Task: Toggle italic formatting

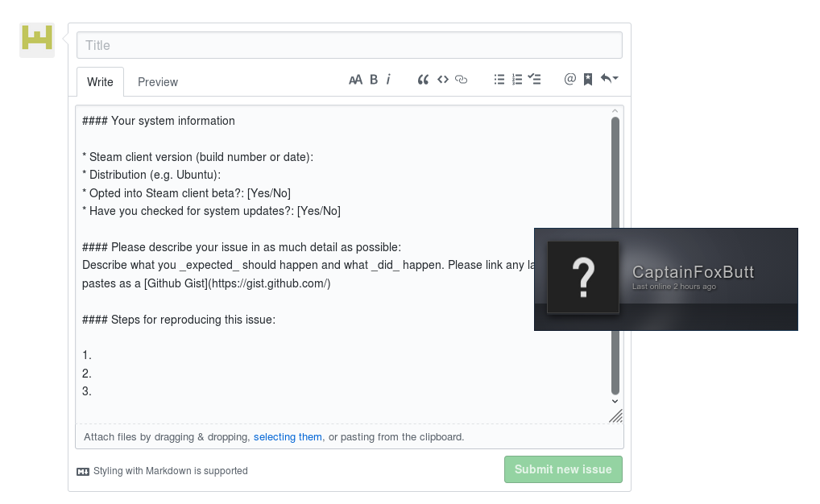Action: click(x=388, y=80)
